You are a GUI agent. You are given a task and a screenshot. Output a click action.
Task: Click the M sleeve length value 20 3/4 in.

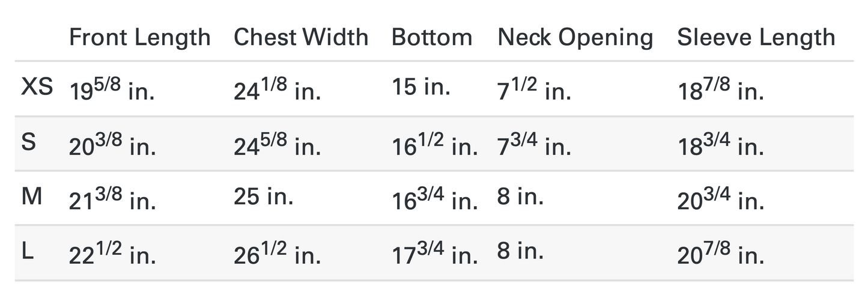[721, 199]
